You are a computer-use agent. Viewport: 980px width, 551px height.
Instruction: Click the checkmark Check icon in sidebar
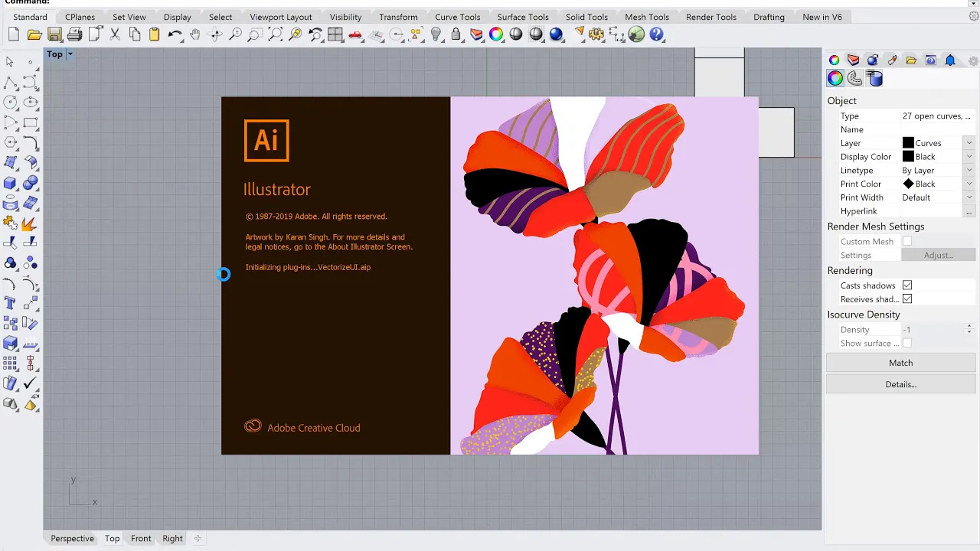(x=31, y=383)
